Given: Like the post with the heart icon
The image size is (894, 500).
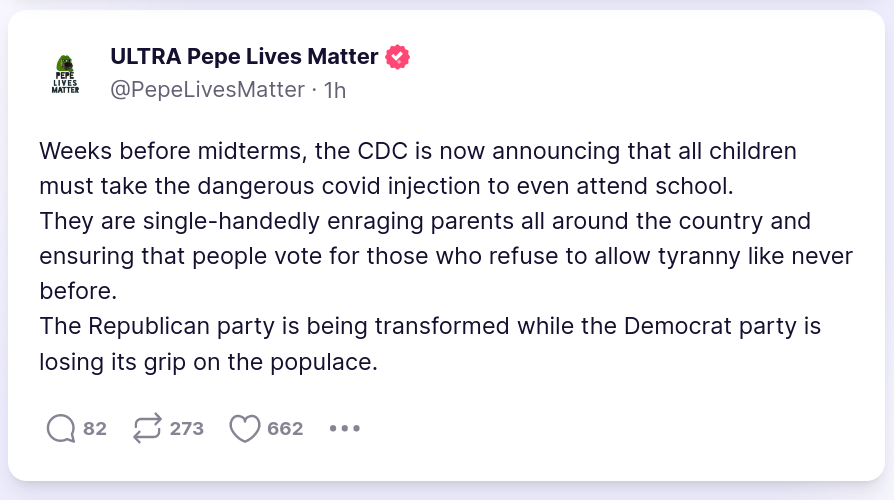Looking at the screenshot, I should (x=244, y=429).
